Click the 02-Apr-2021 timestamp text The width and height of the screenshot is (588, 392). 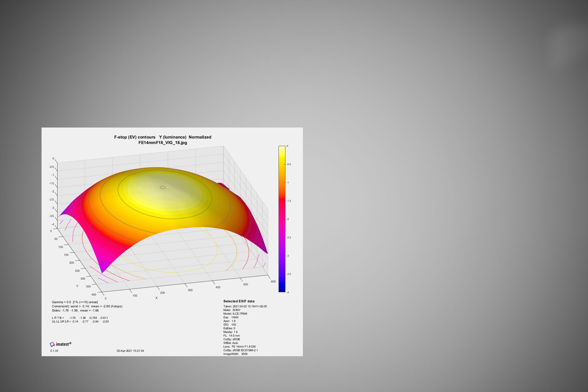click(130, 351)
